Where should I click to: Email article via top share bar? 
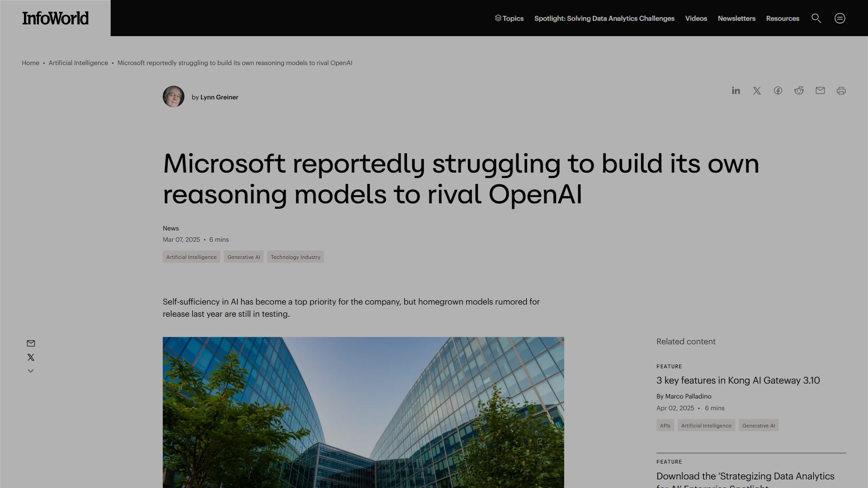pyautogui.click(x=820, y=91)
